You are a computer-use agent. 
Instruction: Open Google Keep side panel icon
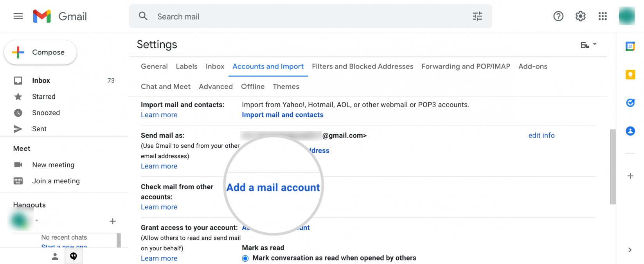click(630, 74)
